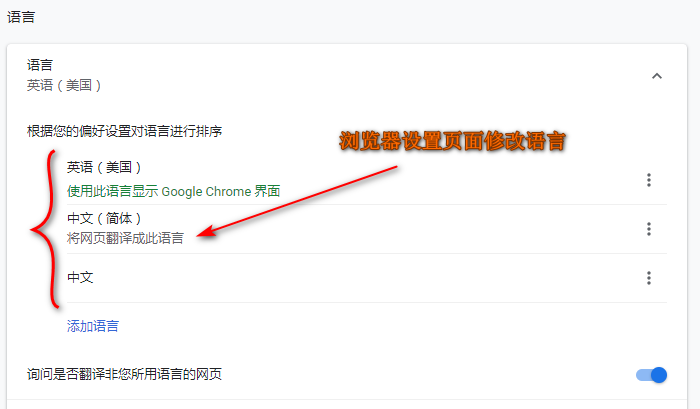Click the 询问是否翻译非您所用语言的网页 label
This screenshot has width=700, height=409.
coord(125,374)
